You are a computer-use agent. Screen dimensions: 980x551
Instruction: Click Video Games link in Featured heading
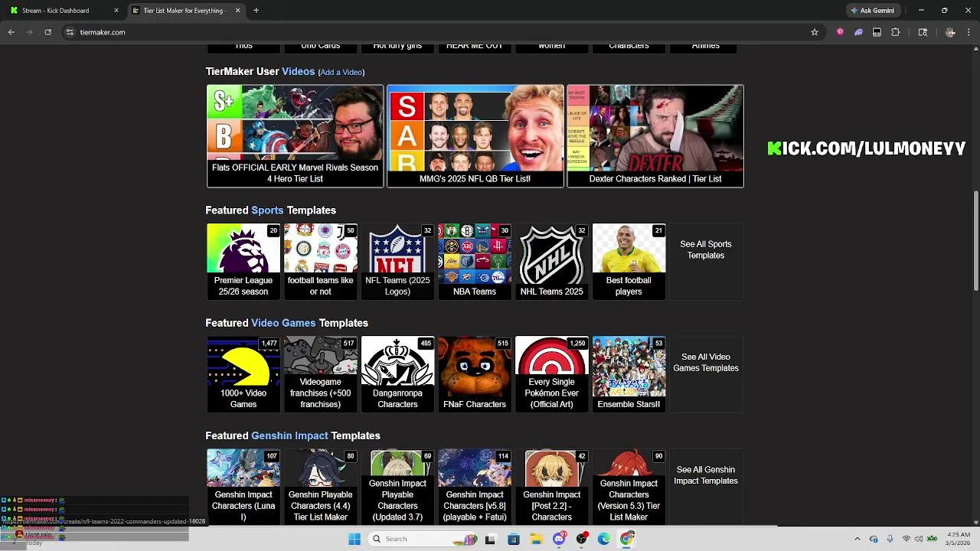click(283, 323)
